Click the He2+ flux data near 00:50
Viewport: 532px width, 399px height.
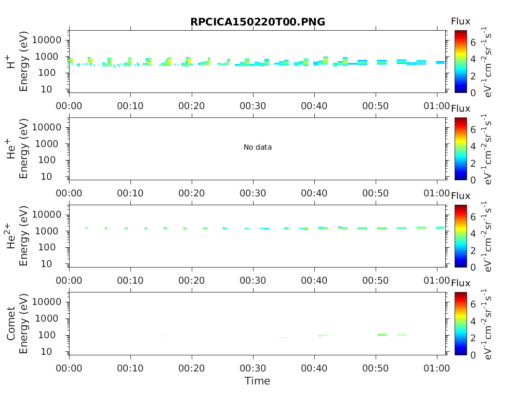click(382, 229)
